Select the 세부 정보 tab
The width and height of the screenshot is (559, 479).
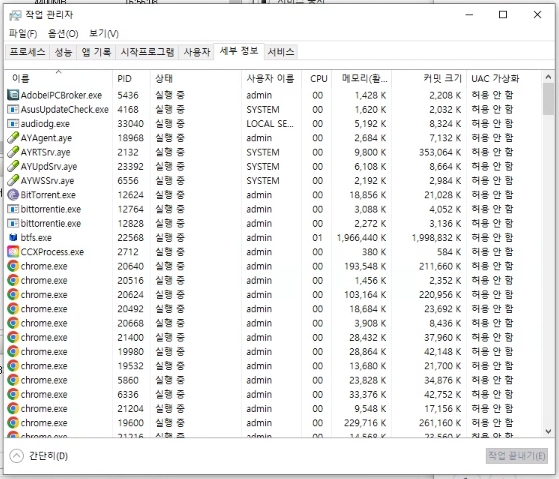(x=239, y=51)
